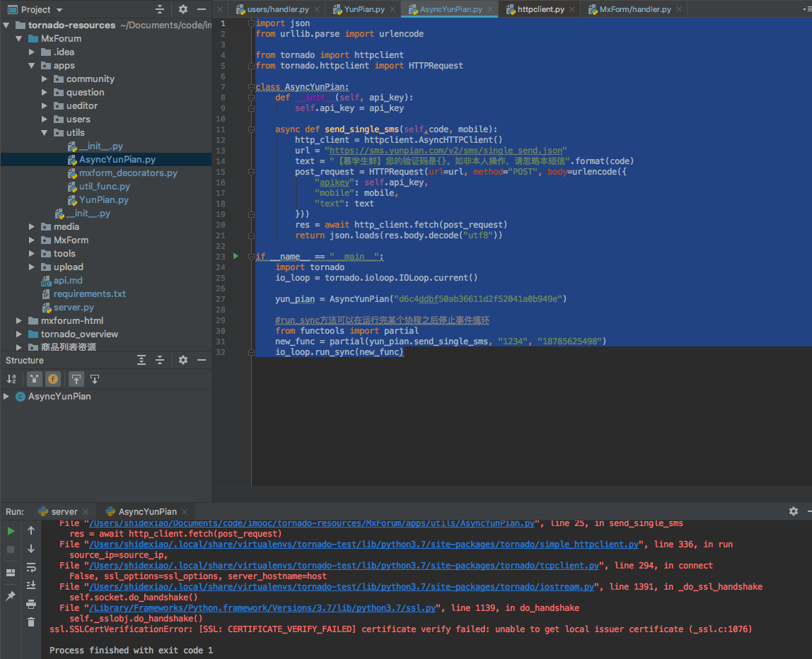The image size is (812, 659).
Task: Select server.py in project tree
Action: pos(74,307)
